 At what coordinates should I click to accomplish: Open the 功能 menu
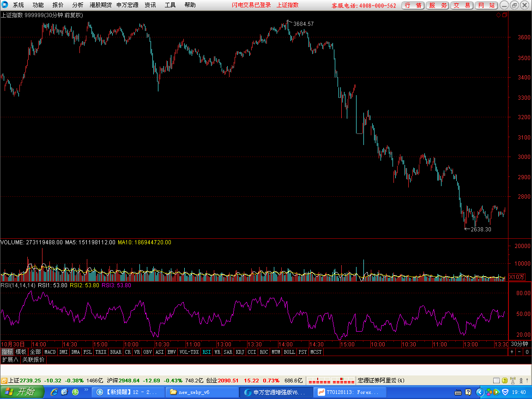(38, 5)
